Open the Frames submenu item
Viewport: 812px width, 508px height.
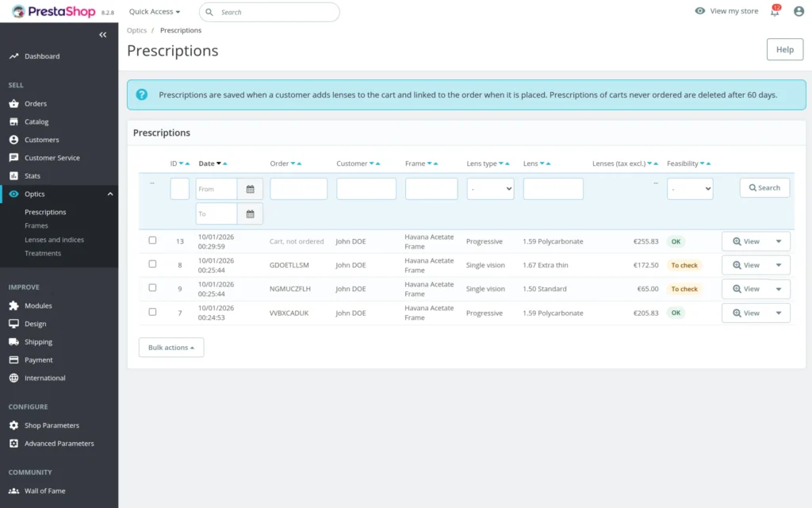click(36, 225)
